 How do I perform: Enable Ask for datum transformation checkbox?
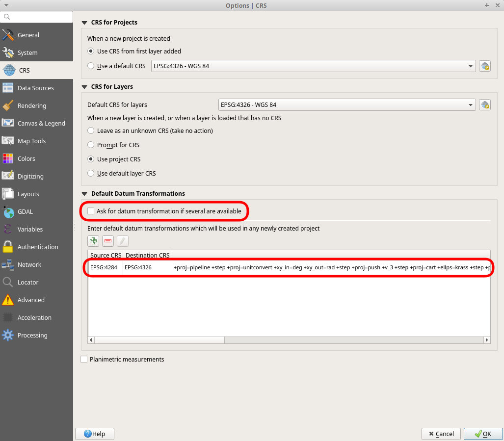(91, 211)
